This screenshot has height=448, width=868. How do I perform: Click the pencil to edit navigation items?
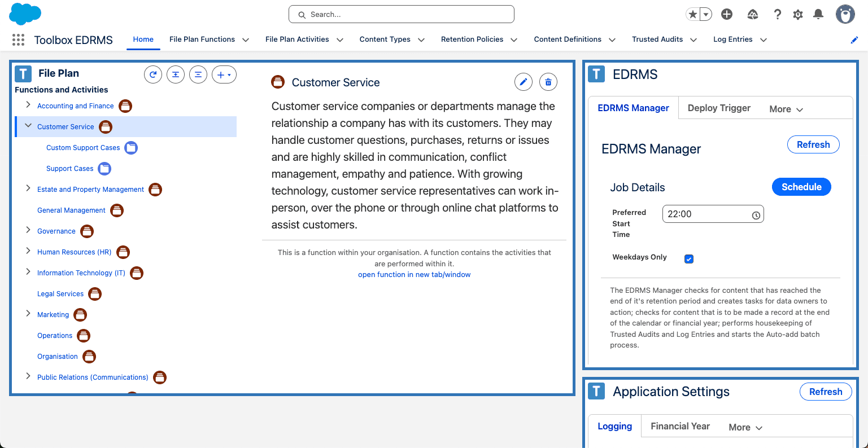tap(854, 40)
